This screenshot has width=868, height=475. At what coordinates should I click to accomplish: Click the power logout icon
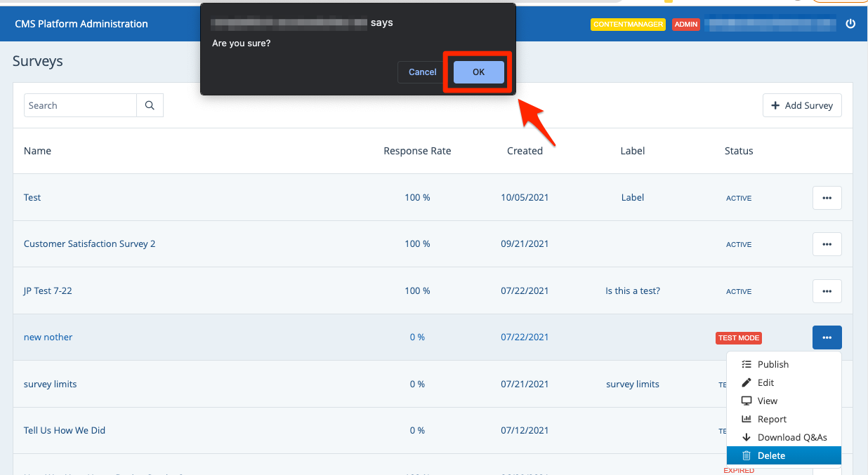coord(850,24)
